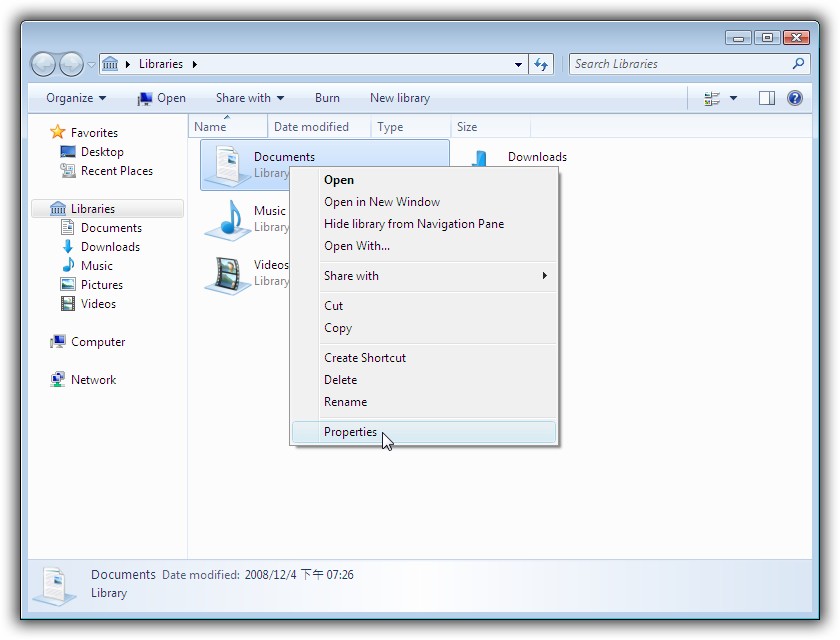Screen dimensions: 840x640
Task: Click the Pictures label in navigation pane
Action: coord(102,285)
